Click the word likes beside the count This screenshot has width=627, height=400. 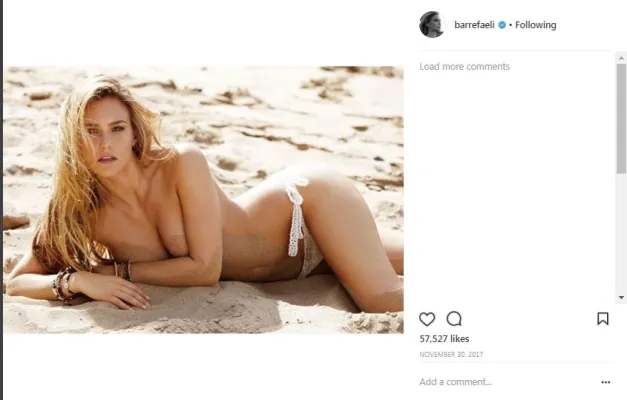pyautogui.click(x=459, y=339)
